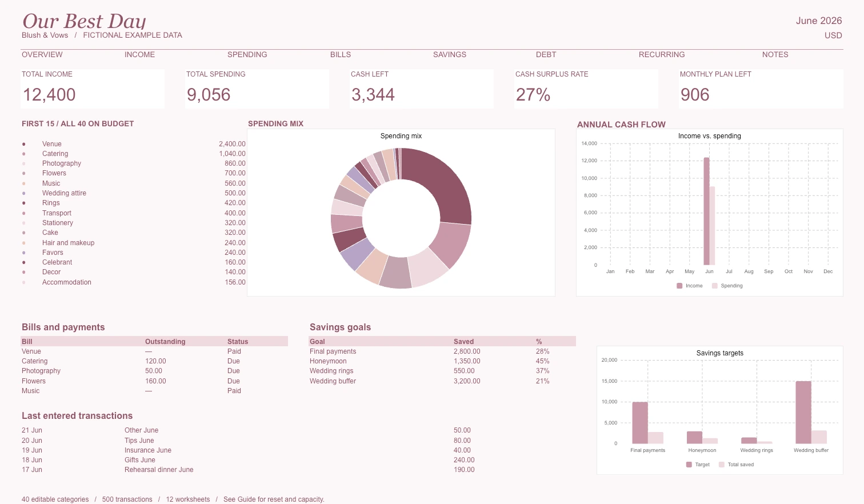Click the Income legend swatch in cash flow chart
This screenshot has width=864, height=504.
click(x=679, y=286)
